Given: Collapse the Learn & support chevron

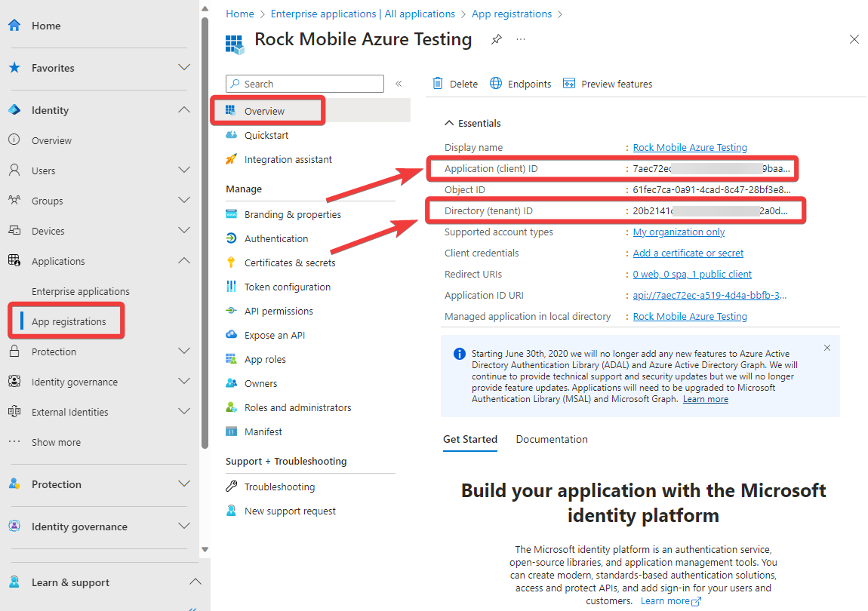Looking at the screenshot, I should coord(195,582).
